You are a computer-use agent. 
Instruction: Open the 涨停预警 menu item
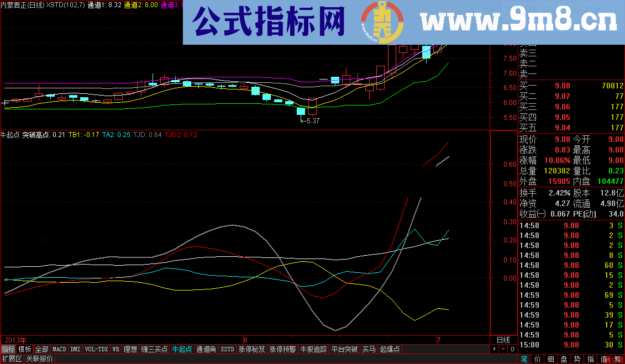[282, 349]
